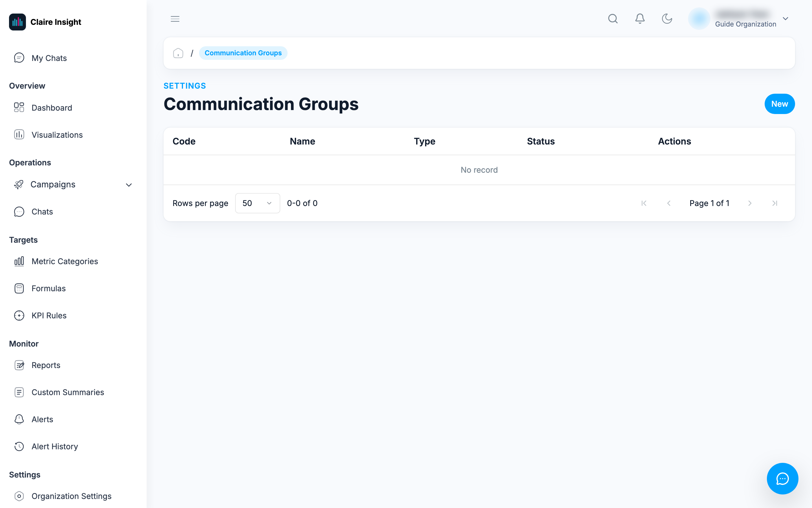
Task: Open the floating chat bubble button
Action: pos(782,478)
